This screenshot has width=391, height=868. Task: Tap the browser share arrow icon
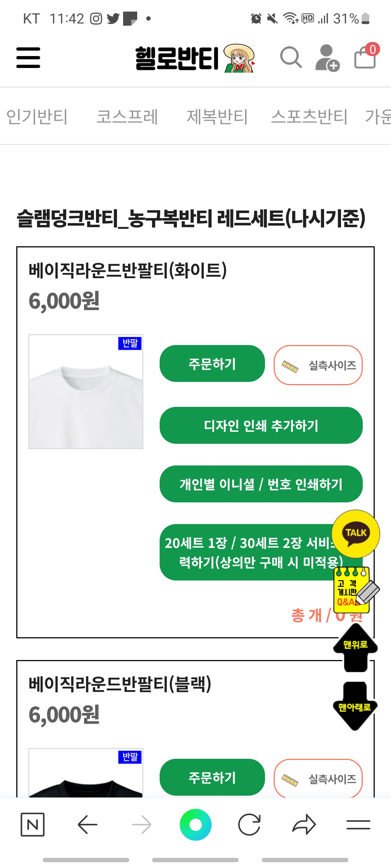[x=304, y=825]
